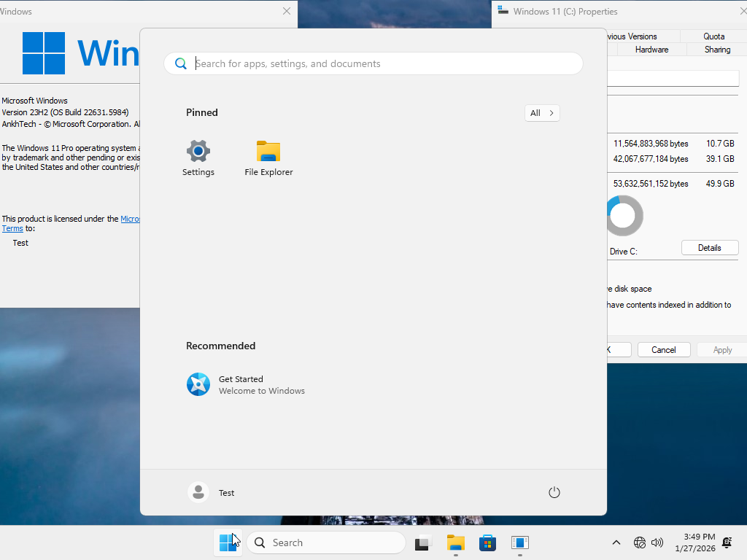This screenshot has width=747, height=560.
Task: Launch Microsoft Store from the taskbar
Action: tap(487, 542)
